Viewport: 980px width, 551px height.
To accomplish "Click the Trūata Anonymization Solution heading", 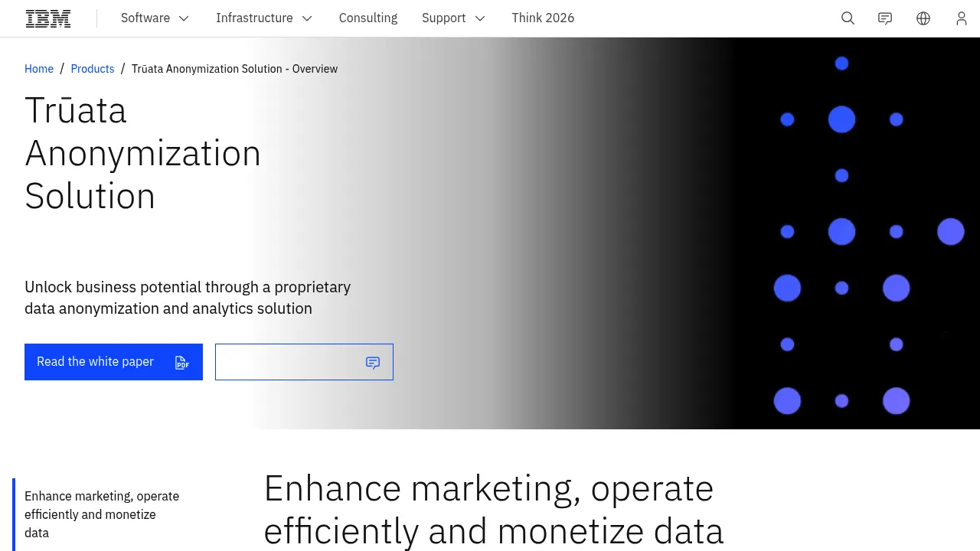I will (x=143, y=153).
